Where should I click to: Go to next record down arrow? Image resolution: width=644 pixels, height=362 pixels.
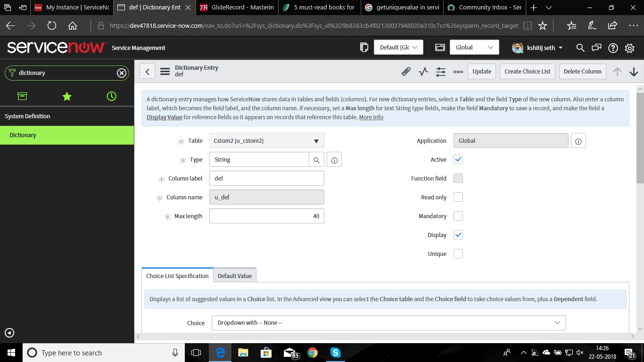pos(634,72)
